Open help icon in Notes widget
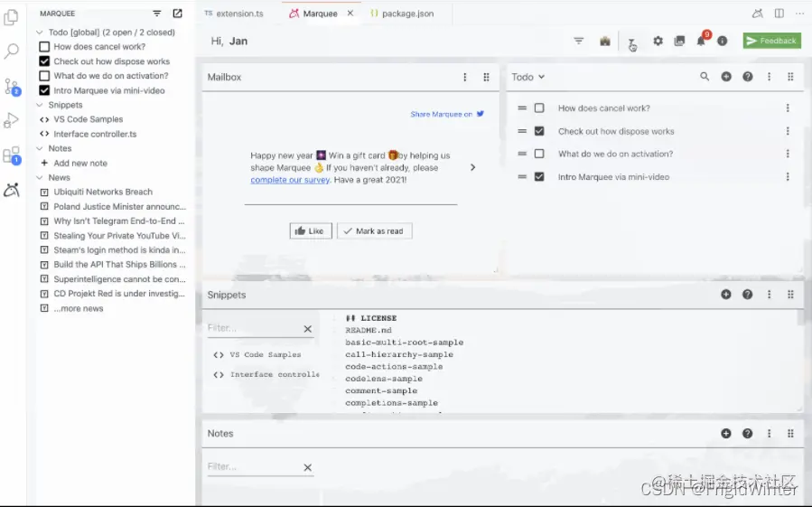The width and height of the screenshot is (812, 507). pos(747,434)
